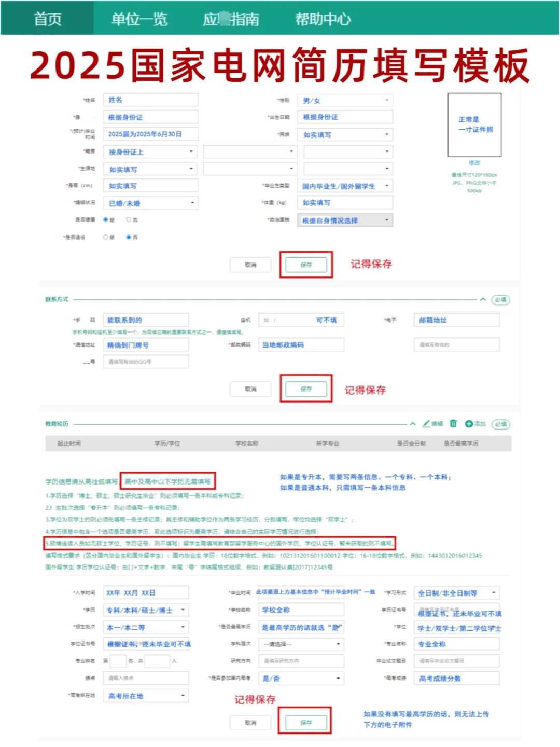Open the 毕业生类型 dropdown
560x747 pixels.
[345, 186]
